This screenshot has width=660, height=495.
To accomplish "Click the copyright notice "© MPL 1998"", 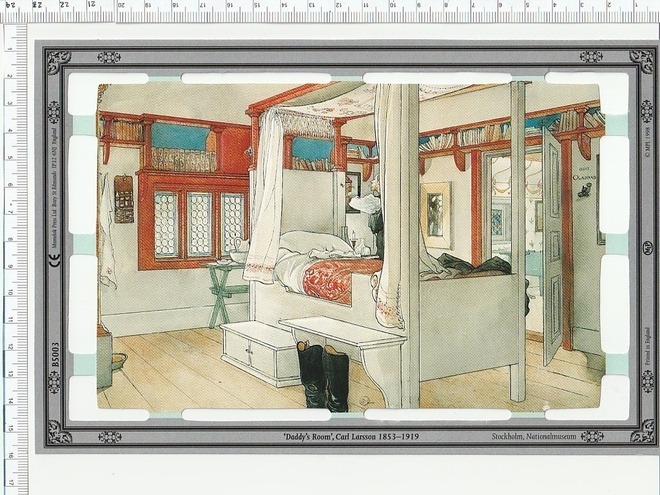I will (x=648, y=142).
